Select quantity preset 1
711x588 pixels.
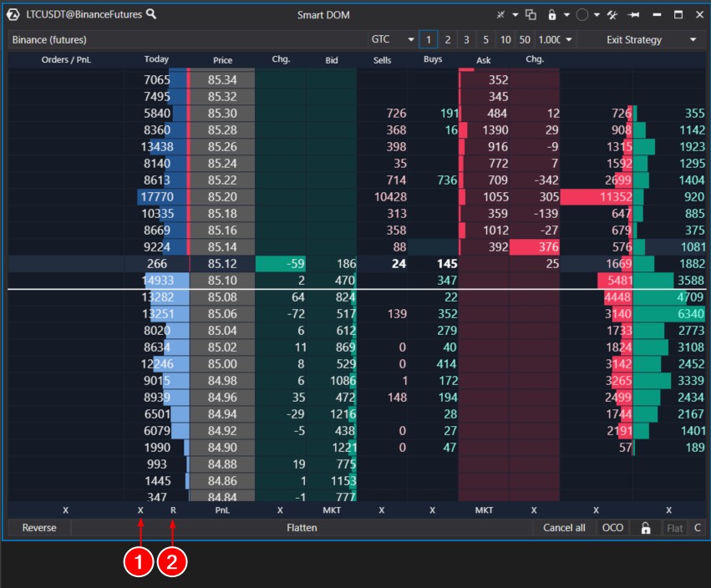click(x=428, y=39)
